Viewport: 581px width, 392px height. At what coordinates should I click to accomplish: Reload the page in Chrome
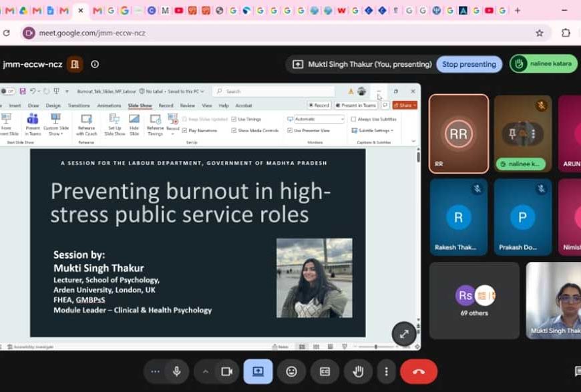point(6,33)
